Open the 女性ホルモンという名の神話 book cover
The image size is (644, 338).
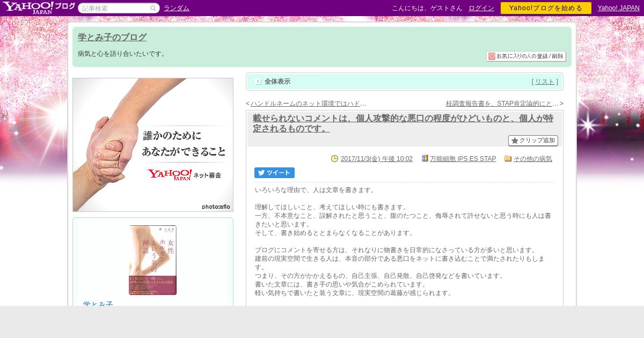pyautogui.click(x=153, y=260)
